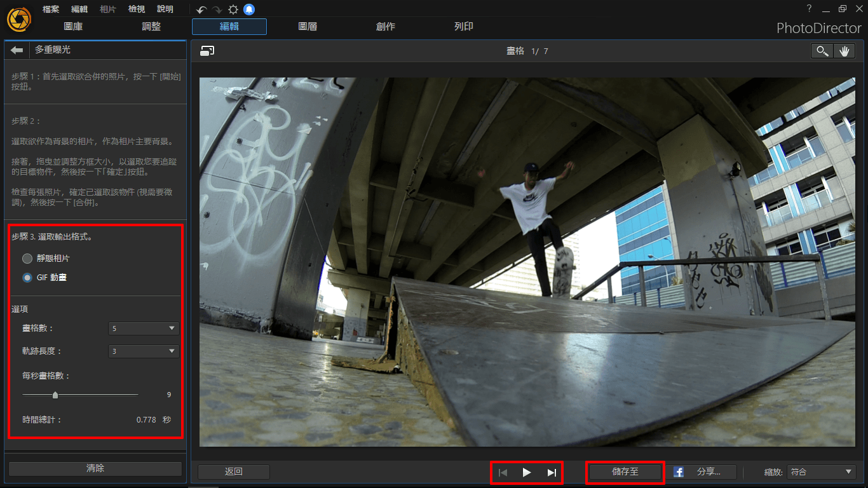Screen dimensions: 868x488
Task: Undo the last action
Action: pos(201,10)
